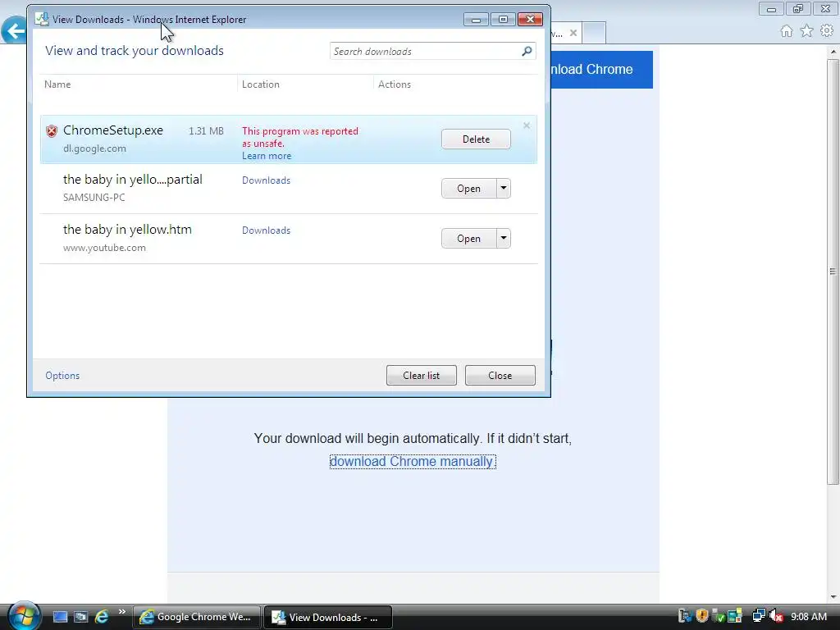Screen dimensions: 840x630
Task: Open 'the baby in yellow.htm' file
Action: 468,239
